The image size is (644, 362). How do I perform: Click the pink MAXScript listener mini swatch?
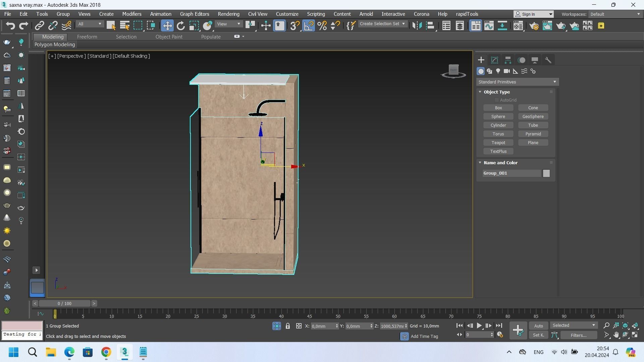22,325
